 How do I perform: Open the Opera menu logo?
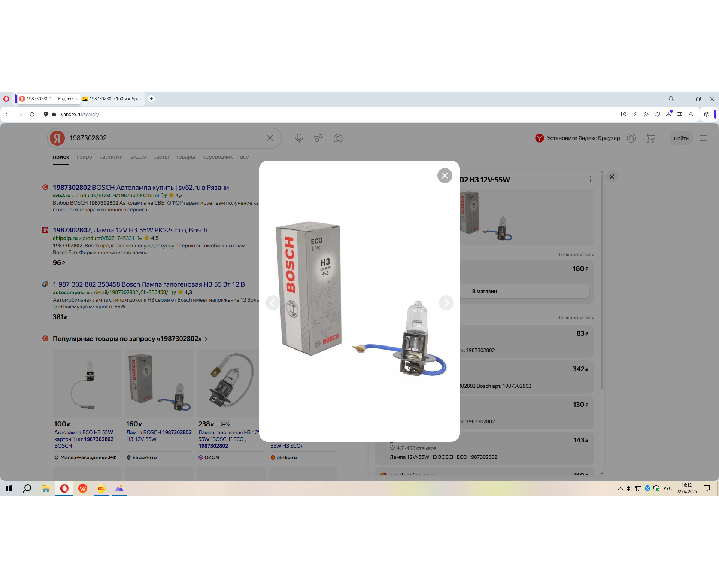[x=6, y=99]
